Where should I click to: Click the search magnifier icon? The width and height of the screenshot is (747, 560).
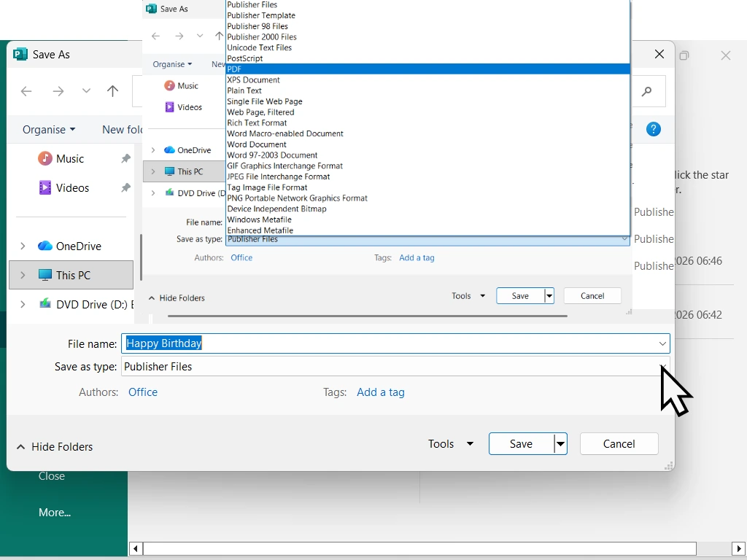[x=646, y=91]
